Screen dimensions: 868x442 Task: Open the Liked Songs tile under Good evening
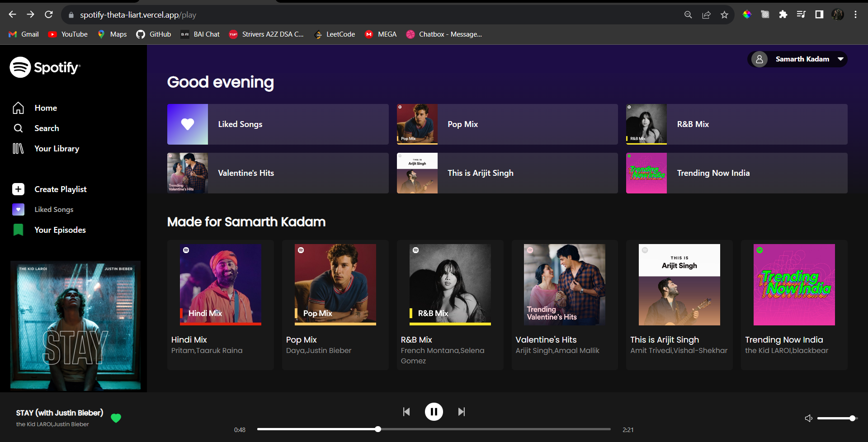[278, 124]
